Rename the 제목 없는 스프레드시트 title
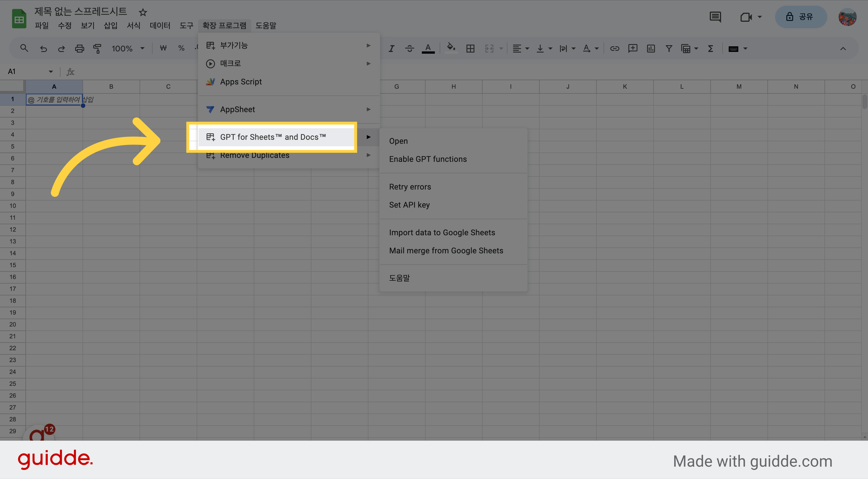This screenshot has width=868, height=479. 81,12
